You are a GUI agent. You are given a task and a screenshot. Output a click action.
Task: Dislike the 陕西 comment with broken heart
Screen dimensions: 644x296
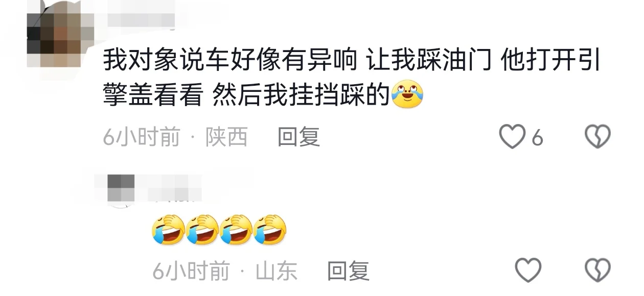597,137
